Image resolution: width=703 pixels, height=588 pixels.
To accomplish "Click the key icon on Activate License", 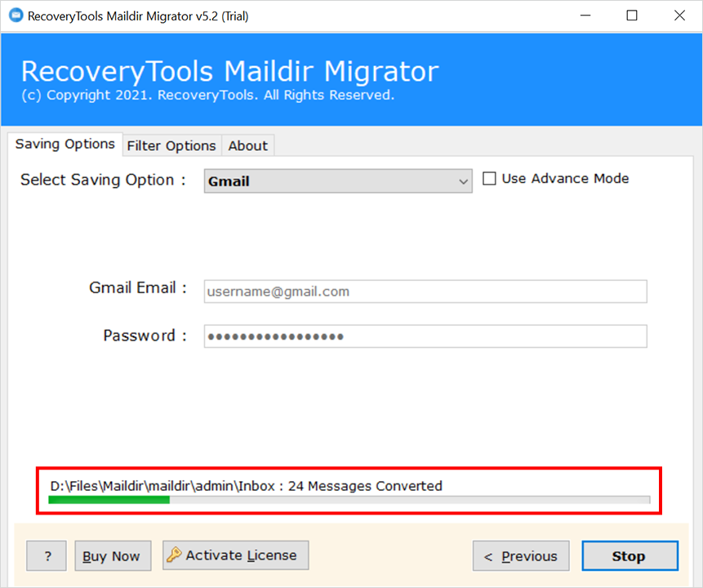I will pos(174,555).
